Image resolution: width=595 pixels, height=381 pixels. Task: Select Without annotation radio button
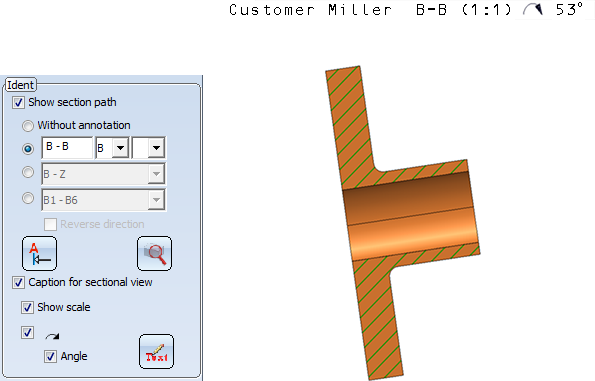pyautogui.click(x=28, y=126)
